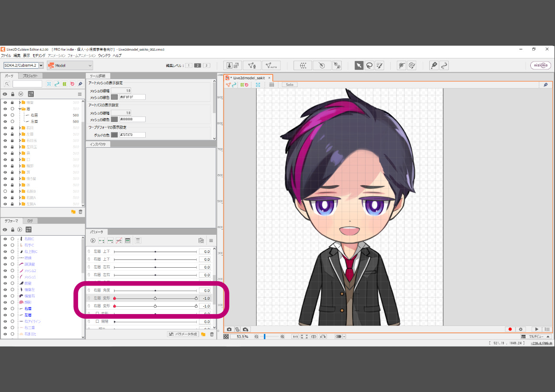Click the art mesh line color swatch
The width and height of the screenshot is (555, 392).
(114, 97)
